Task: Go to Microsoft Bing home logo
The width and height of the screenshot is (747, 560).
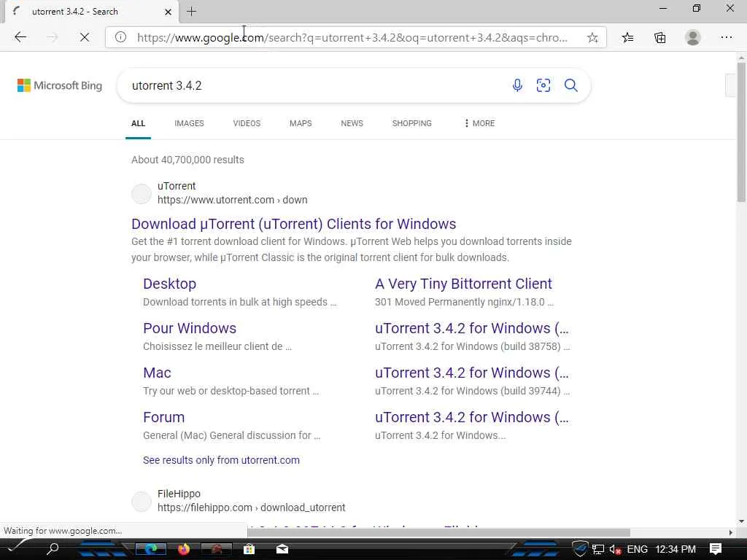Action: coord(60,85)
